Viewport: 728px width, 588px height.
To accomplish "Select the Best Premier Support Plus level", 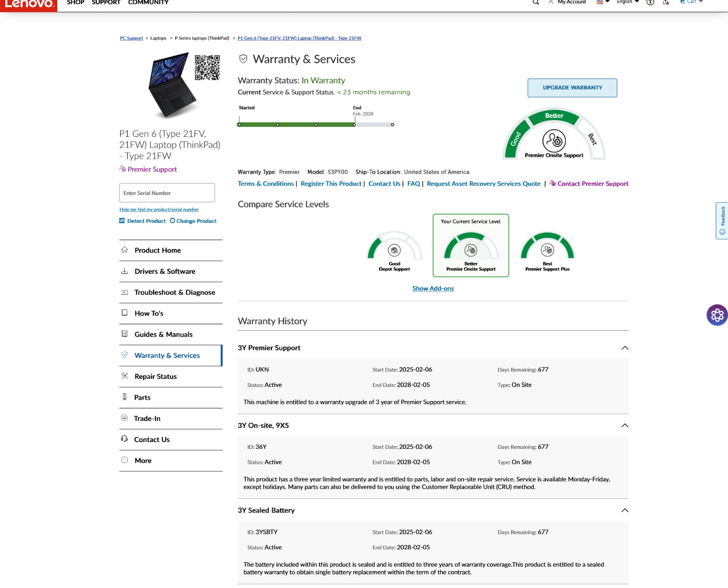I will (547, 252).
